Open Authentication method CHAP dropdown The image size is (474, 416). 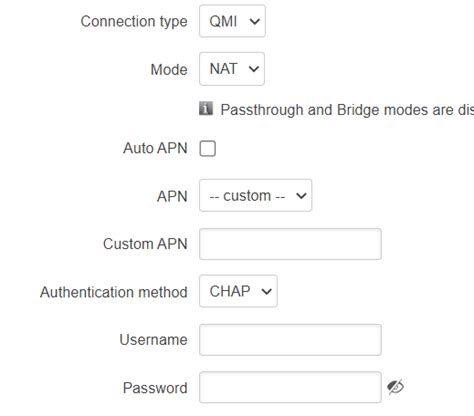(x=238, y=291)
